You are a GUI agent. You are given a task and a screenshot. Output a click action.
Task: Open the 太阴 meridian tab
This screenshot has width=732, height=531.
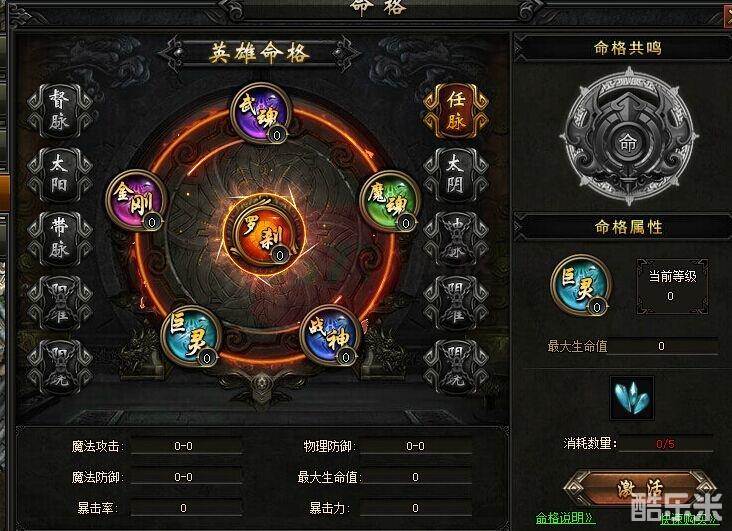tap(456, 175)
